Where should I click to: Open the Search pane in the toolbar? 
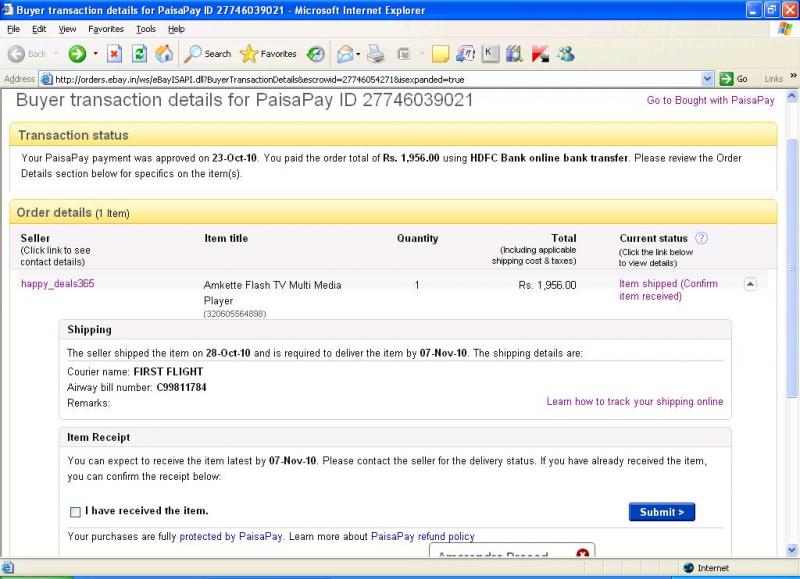[208, 54]
